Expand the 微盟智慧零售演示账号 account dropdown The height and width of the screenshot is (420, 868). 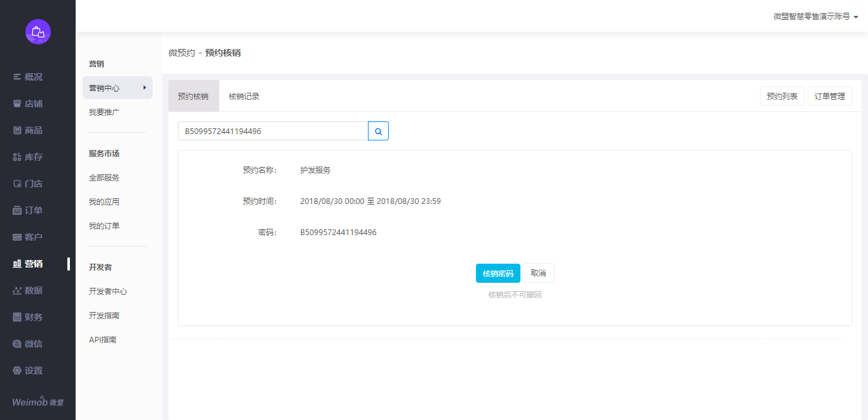(x=816, y=17)
